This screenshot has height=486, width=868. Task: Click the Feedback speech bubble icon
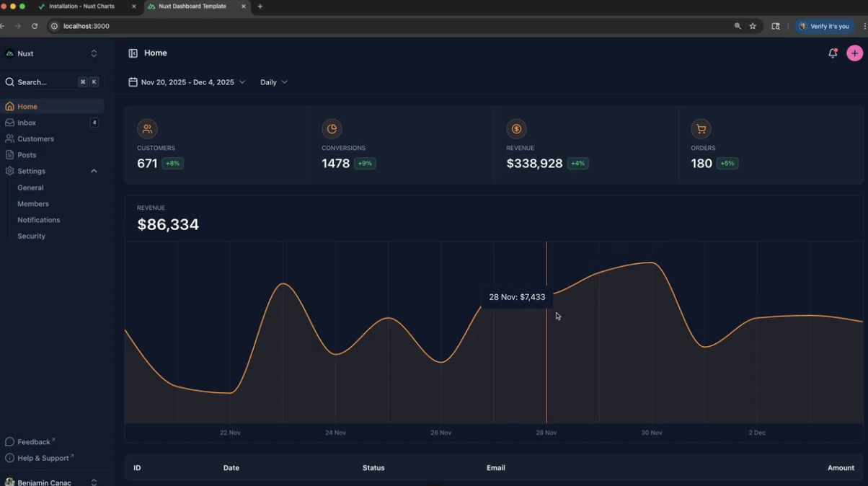(x=9, y=442)
